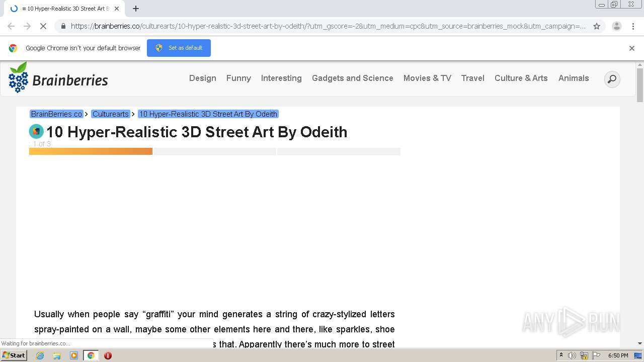The width and height of the screenshot is (644, 362).
Task: Open the Animals category
Action: [x=574, y=78]
